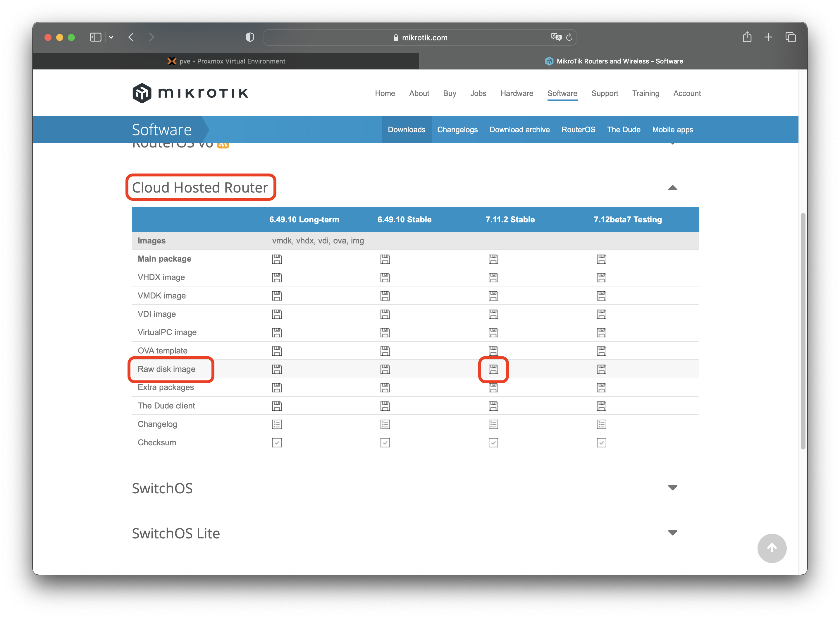Go to the Hardware page link

tap(517, 93)
